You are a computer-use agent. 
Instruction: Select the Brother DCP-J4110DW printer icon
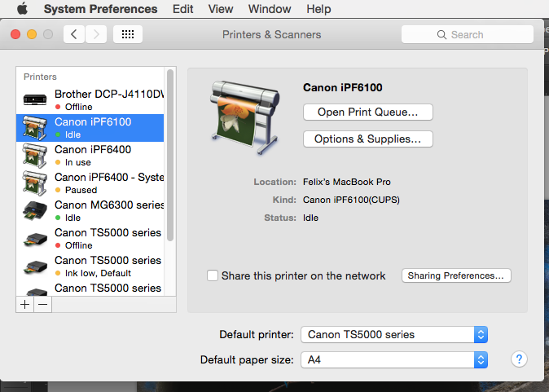[36, 100]
